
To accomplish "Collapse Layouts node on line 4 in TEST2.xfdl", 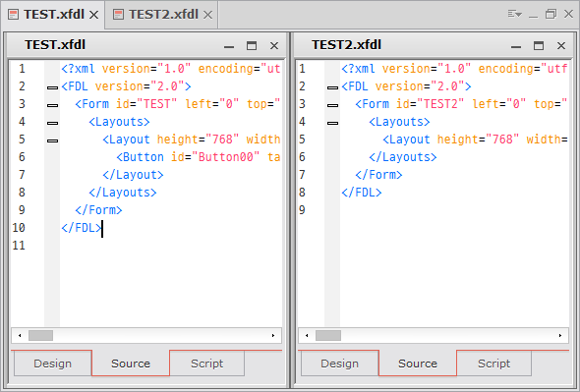I will [332, 123].
